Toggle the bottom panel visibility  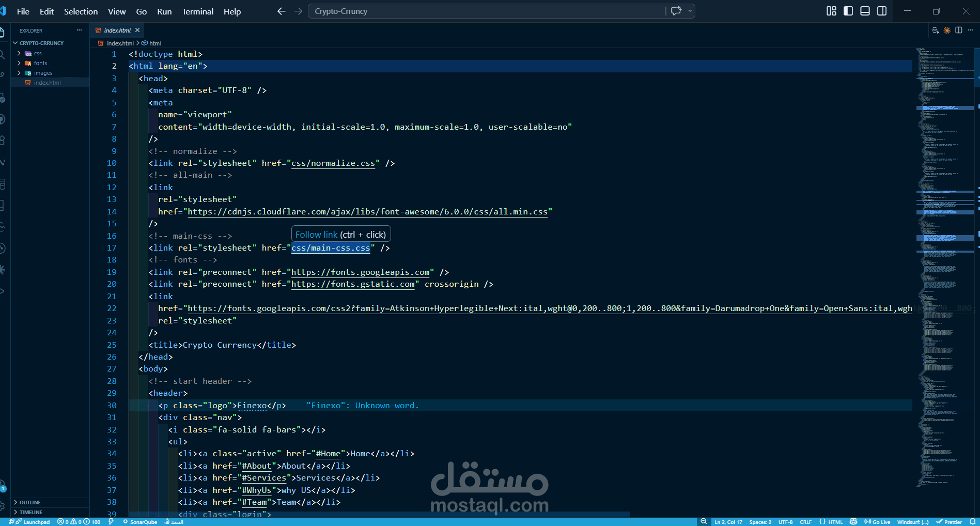coord(865,11)
